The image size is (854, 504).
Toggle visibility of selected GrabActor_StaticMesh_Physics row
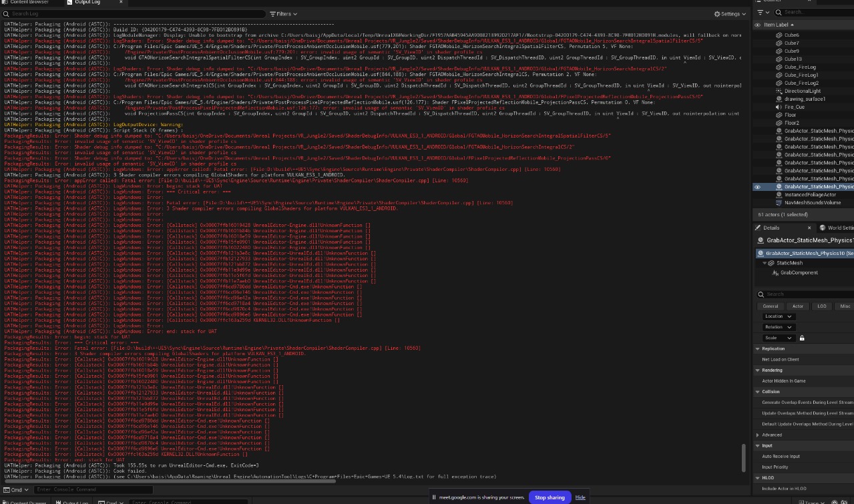point(757,187)
